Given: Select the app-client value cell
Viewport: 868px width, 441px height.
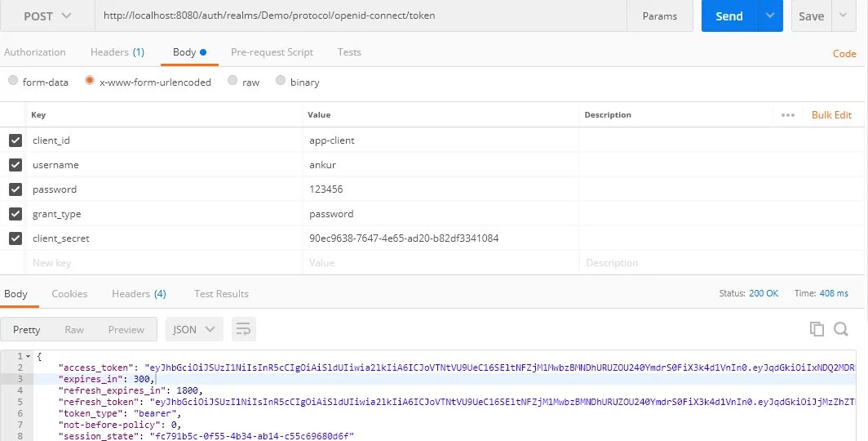Looking at the screenshot, I should [x=441, y=140].
